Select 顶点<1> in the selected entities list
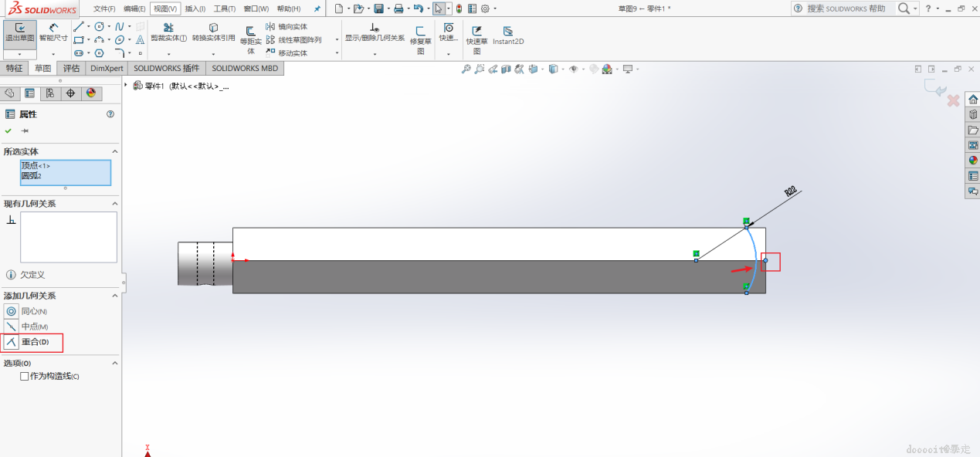The width and height of the screenshot is (980, 457). point(36,166)
